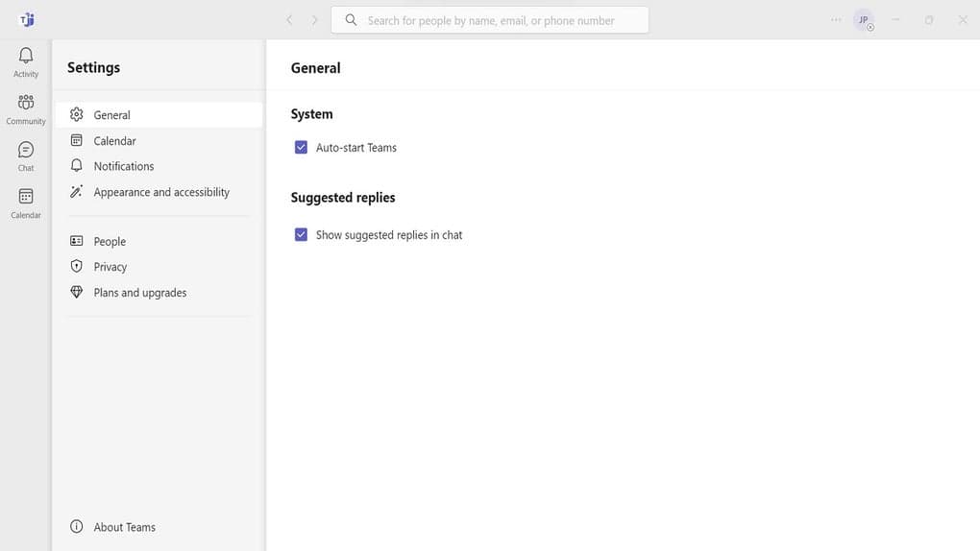Select the People settings tab
980x551 pixels.
click(x=159, y=241)
